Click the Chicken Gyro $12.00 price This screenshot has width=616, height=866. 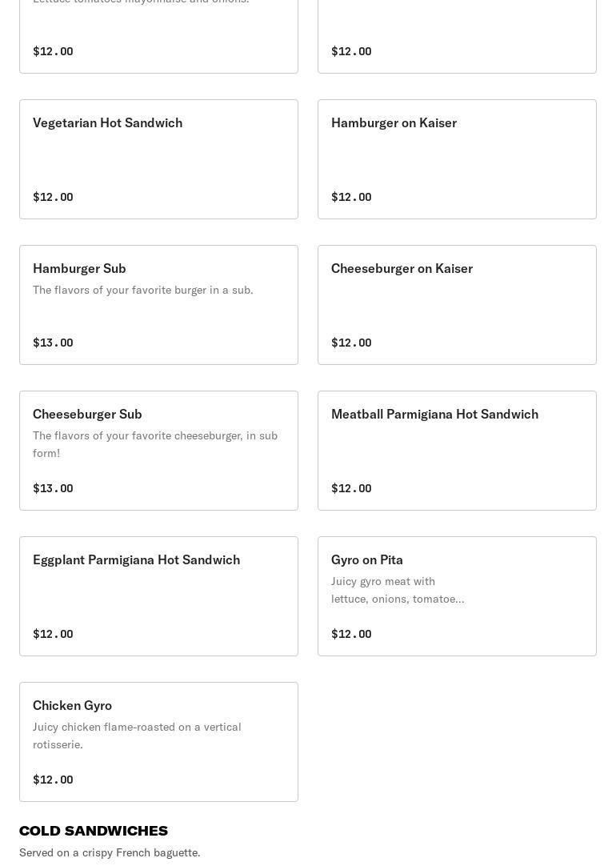(x=53, y=780)
